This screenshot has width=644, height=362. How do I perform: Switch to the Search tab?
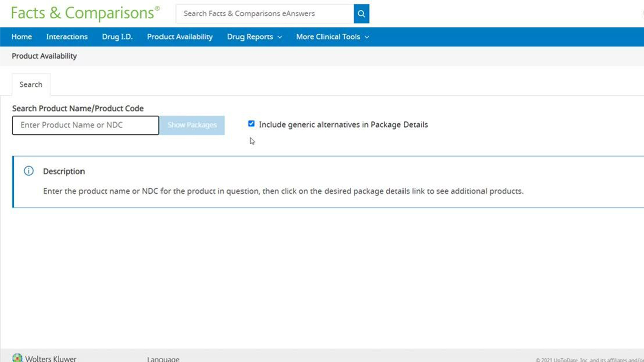[31, 84]
